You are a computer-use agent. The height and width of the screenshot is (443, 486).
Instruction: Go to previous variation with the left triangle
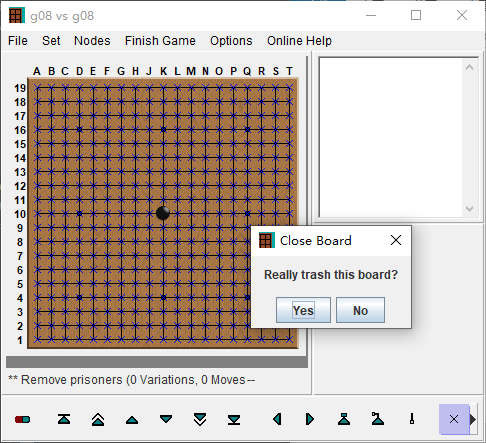(x=277, y=419)
